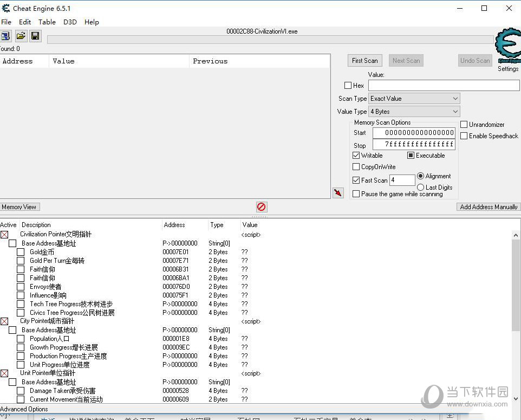
Task: Activate Gold Per Turn entry checkbox
Action: click(x=21, y=260)
